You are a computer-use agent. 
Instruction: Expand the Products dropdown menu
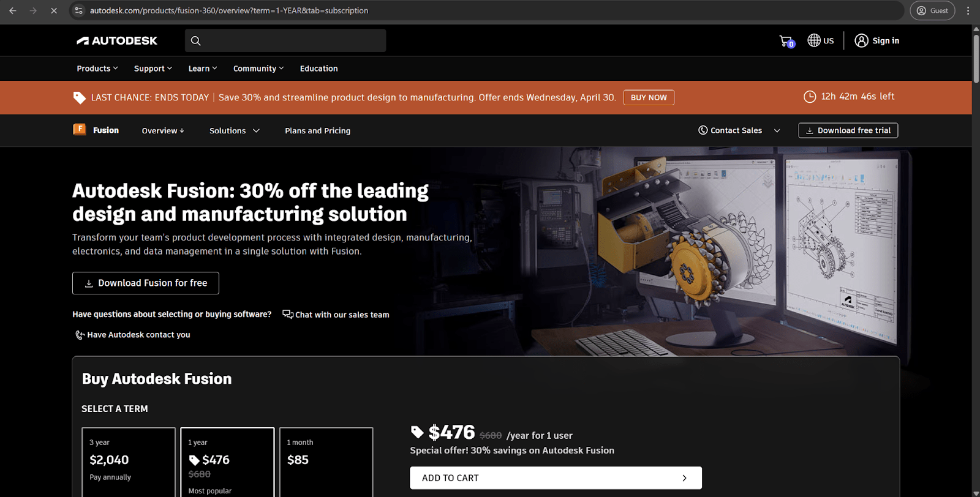tap(97, 69)
